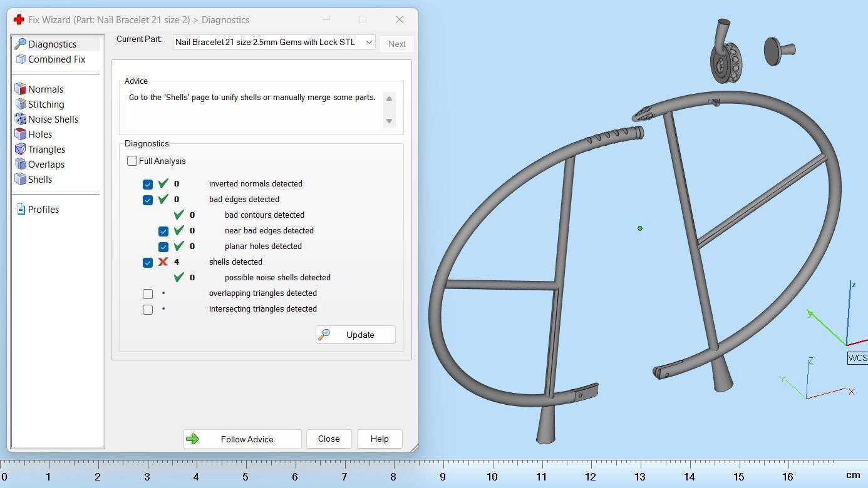Screen dimensions: 868x488
Task: Click the Profiles document icon
Action: 21,209
